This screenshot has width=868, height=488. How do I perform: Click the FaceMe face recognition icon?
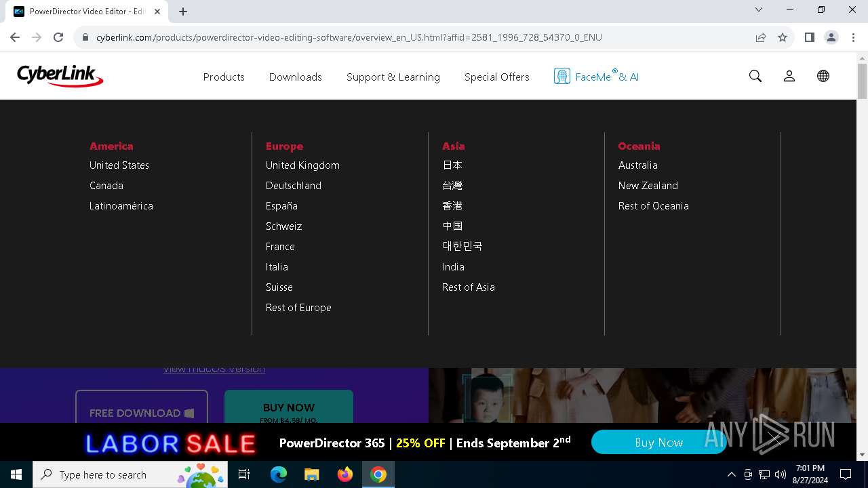click(561, 76)
